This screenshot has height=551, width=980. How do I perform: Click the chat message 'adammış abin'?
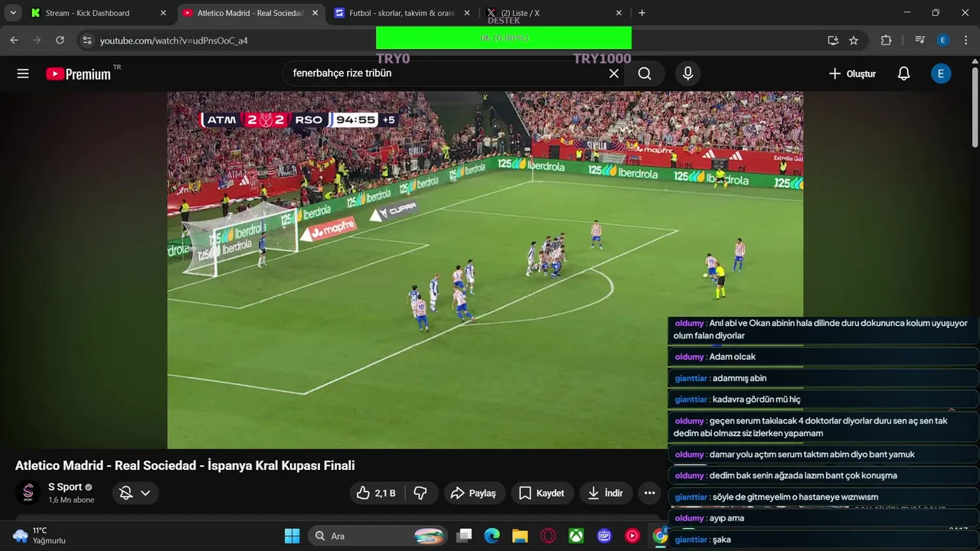pyautogui.click(x=739, y=378)
